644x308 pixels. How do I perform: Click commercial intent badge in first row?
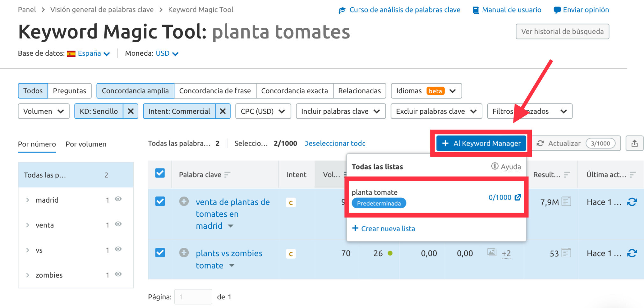[291, 203]
